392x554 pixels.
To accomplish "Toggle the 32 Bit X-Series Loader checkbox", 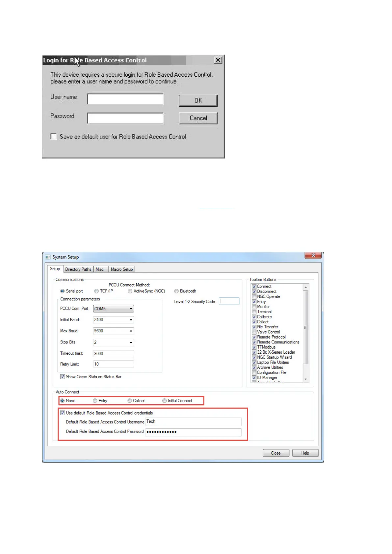I will tap(254, 352).
